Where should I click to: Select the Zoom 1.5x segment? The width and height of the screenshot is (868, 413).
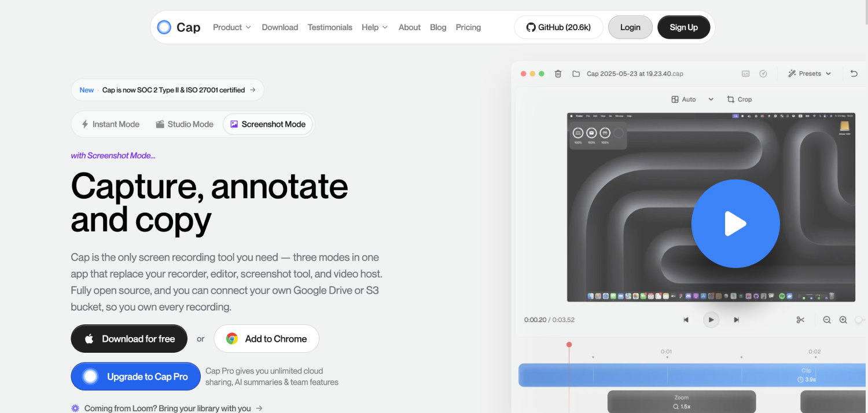click(682, 402)
